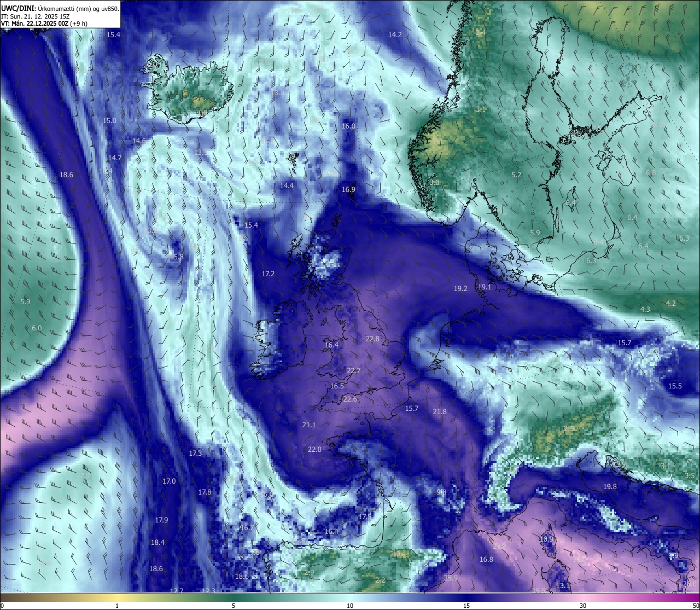This screenshot has width=700, height=610.
Task: Select the 15.8 value in the Atlantic swirl
Action: click(177, 257)
